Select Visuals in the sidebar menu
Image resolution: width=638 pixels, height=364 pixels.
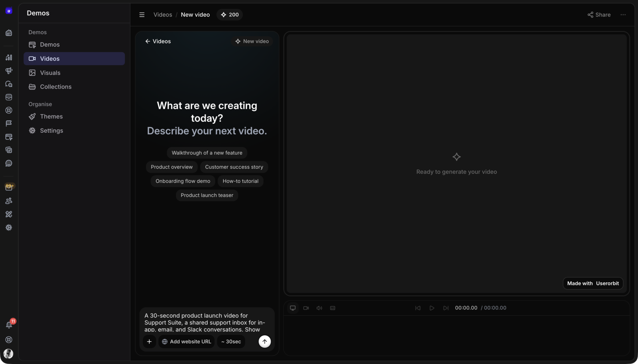tap(74, 73)
